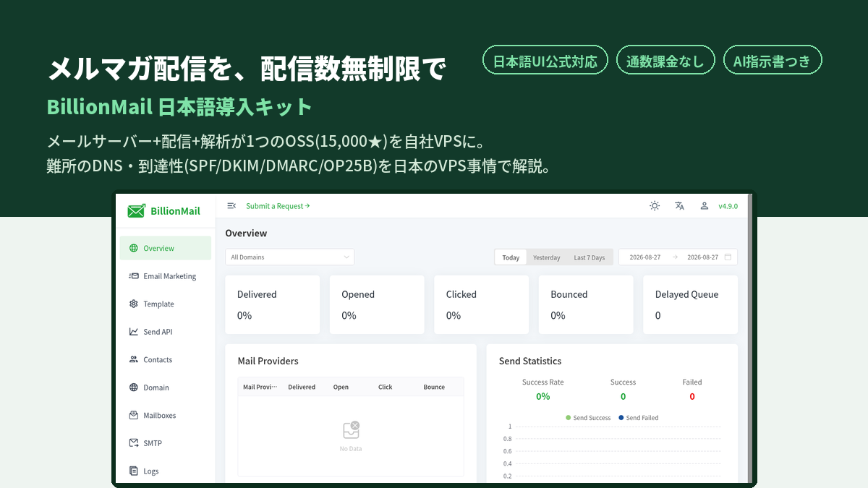Image resolution: width=868 pixels, height=488 pixels.
Task: Click the AI指示書つき badge
Action: [x=773, y=61]
